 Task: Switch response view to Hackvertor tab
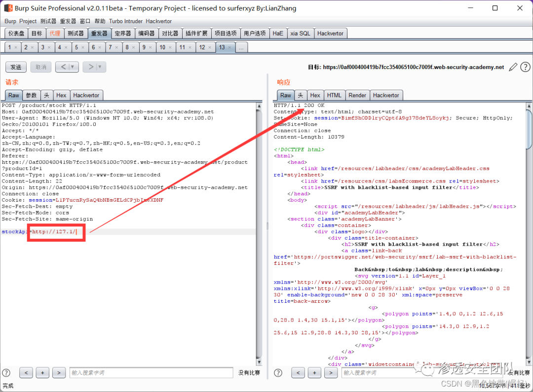tap(386, 96)
